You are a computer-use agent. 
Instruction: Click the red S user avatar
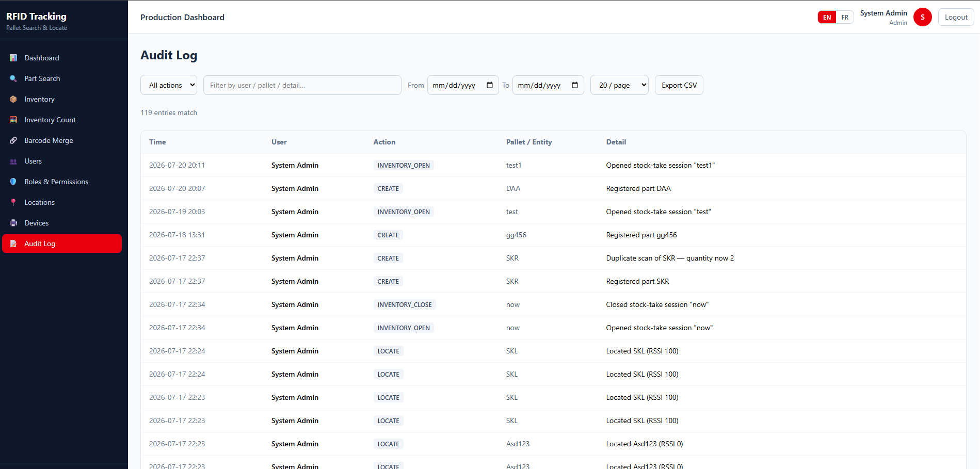pos(923,17)
